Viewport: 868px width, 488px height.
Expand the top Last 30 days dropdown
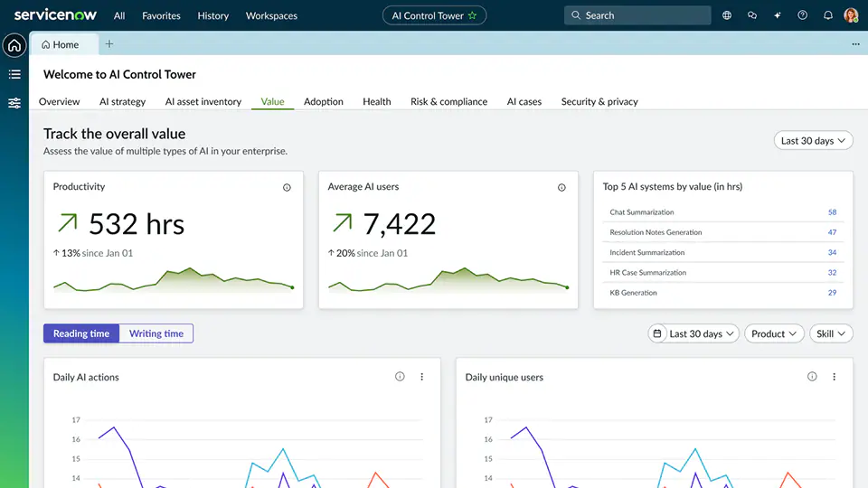(814, 141)
